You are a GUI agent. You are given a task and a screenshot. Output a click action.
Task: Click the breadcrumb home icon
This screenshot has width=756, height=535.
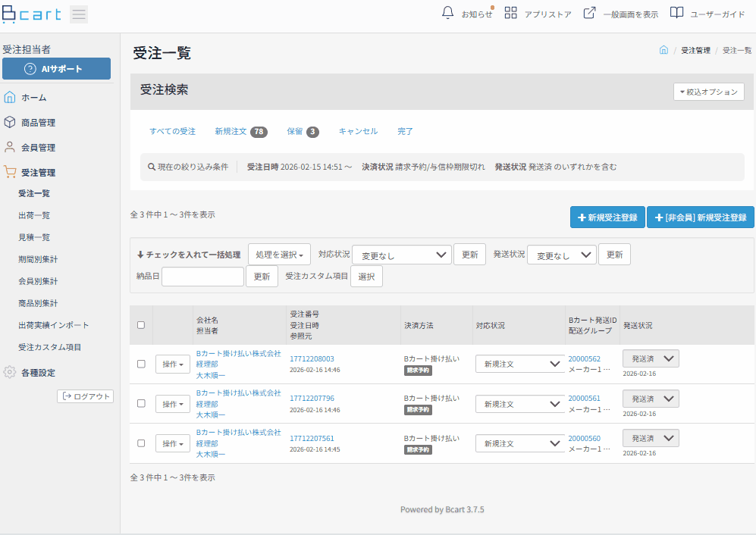pyautogui.click(x=663, y=50)
